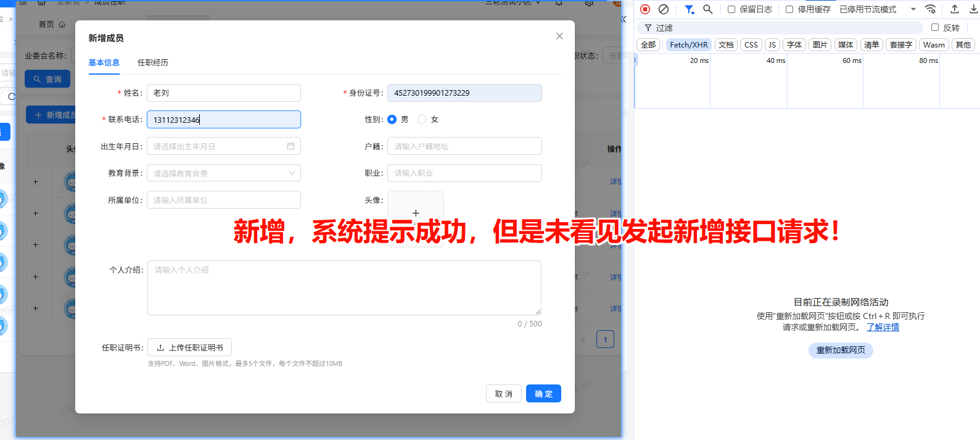This screenshot has height=440, width=980.
Task: Stop recording network log in DevTools
Action: point(645,9)
